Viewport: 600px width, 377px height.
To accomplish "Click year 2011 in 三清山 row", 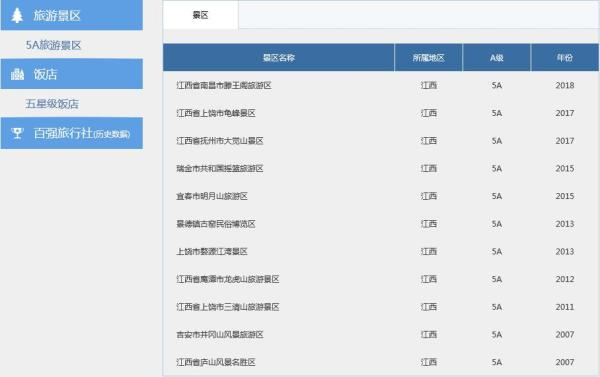I will (x=565, y=307).
